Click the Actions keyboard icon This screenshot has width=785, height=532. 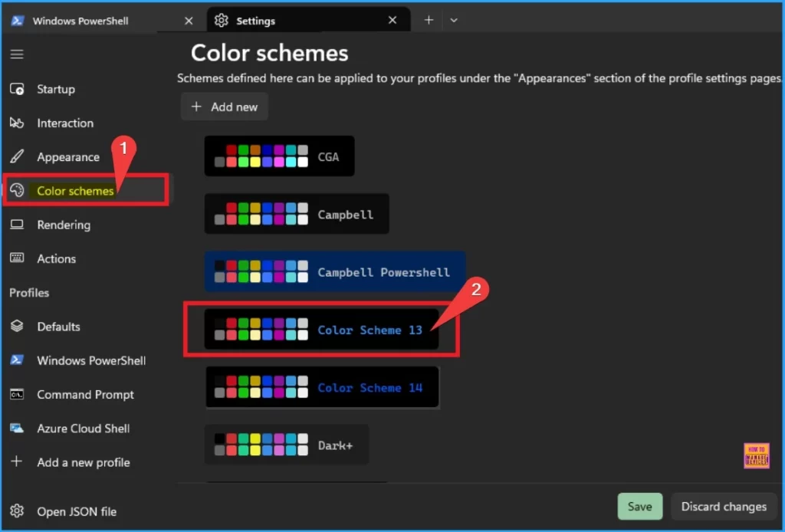coord(17,258)
